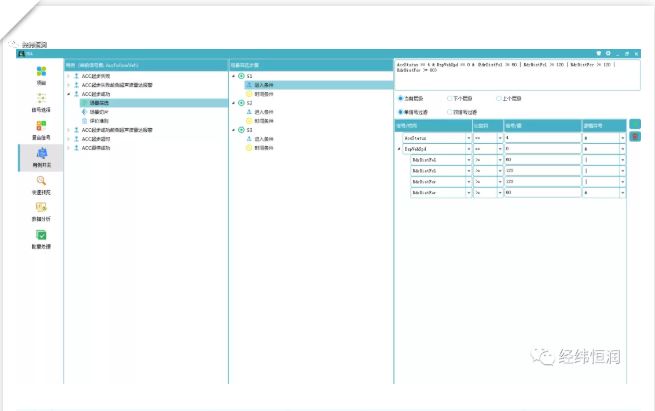Select the 下个阶段 next stage radio button
Image resolution: width=655 pixels, height=411 pixels.
449,99
